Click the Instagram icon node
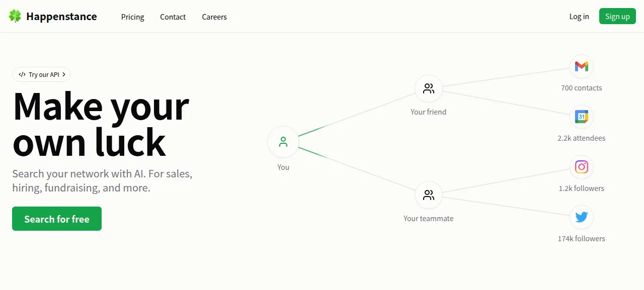The width and height of the screenshot is (644, 290). [x=581, y=167]
